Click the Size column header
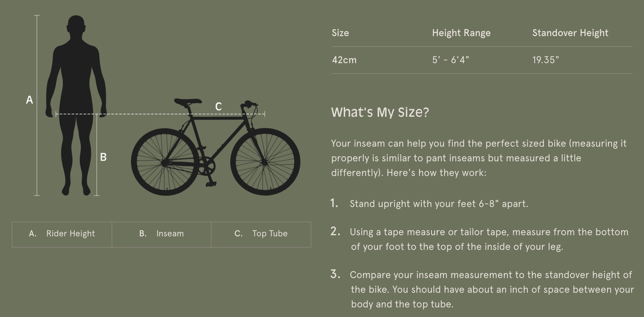Screen dimensions: 644x317 (x=340, y=33)
